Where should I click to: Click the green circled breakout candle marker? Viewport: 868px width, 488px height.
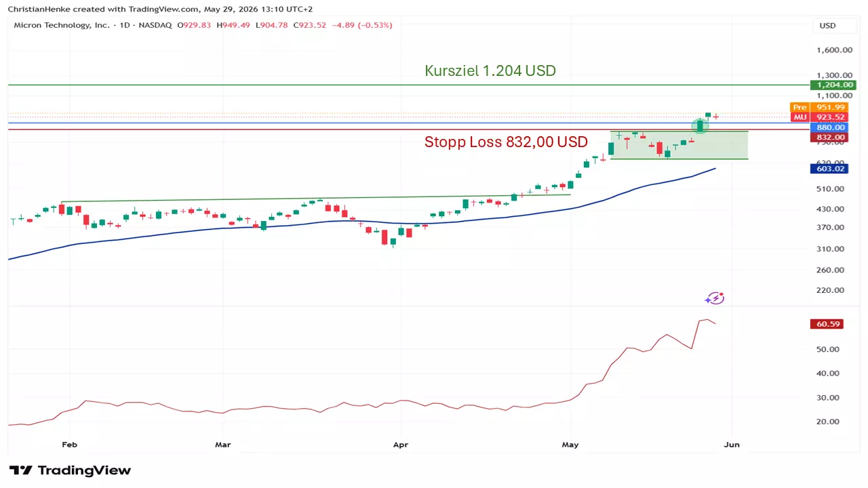[x=700, y=125]
